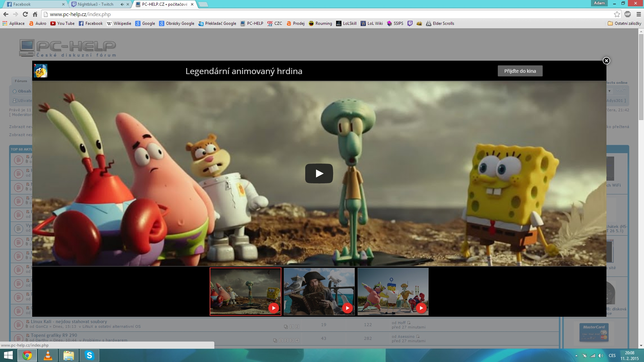Go to browser home page icon
Screen dimensions: 644x362
(35, 14)
